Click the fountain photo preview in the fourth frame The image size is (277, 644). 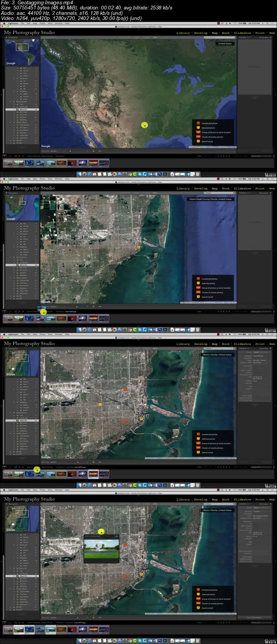(101, 549)
